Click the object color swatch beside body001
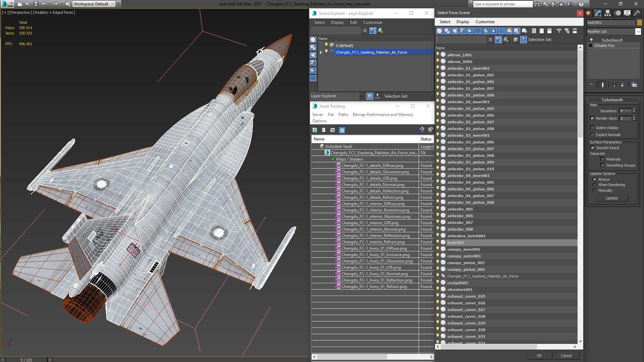This screenshot has height=362, width=644. tap(639, 22)
